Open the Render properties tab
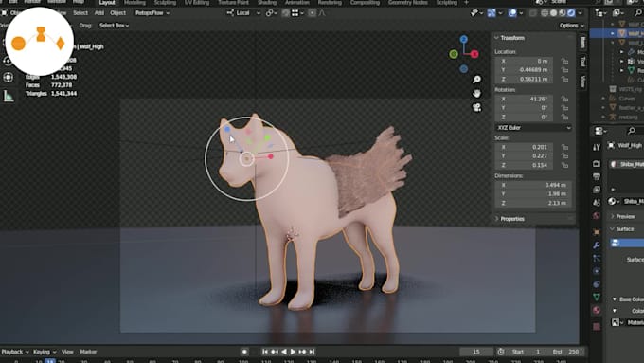Viewport: 644px width, 363px height. 597,164
